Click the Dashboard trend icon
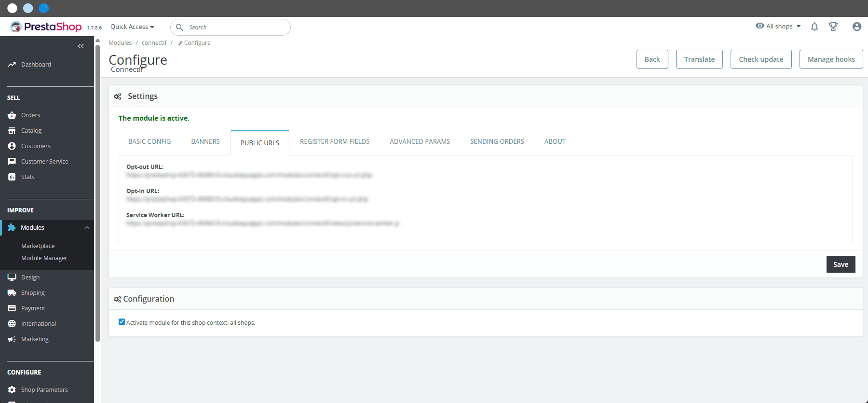 [12, 64]
